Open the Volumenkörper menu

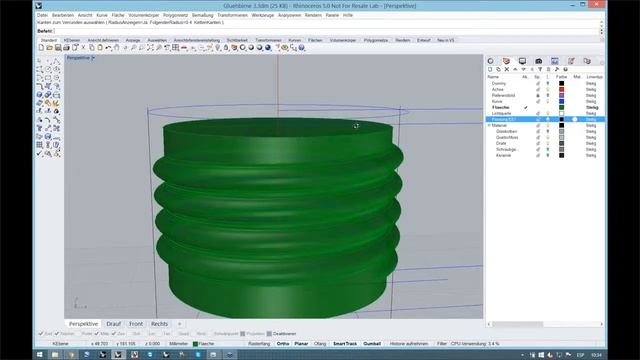pos(144,15)
